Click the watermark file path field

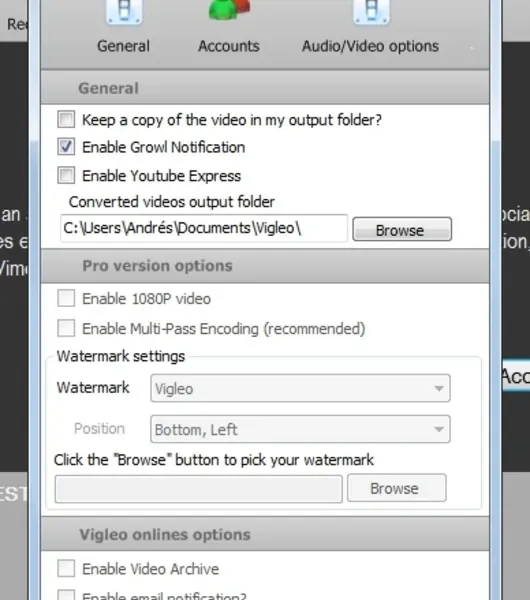199,489
